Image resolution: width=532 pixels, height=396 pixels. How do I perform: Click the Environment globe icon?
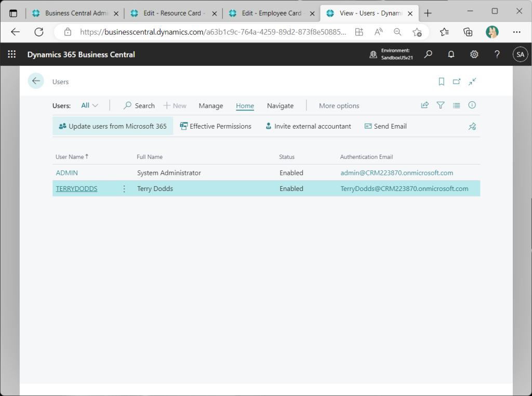(373, 54)
